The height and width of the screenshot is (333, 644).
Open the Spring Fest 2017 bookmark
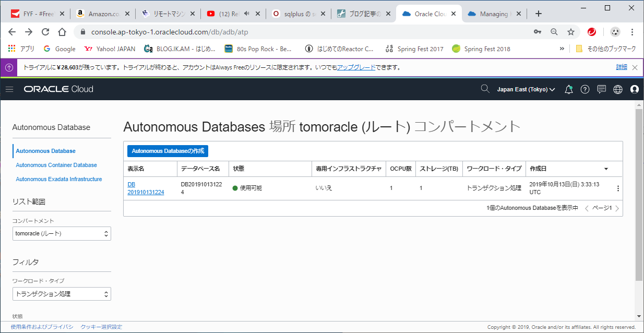click(x=414, y=49)
